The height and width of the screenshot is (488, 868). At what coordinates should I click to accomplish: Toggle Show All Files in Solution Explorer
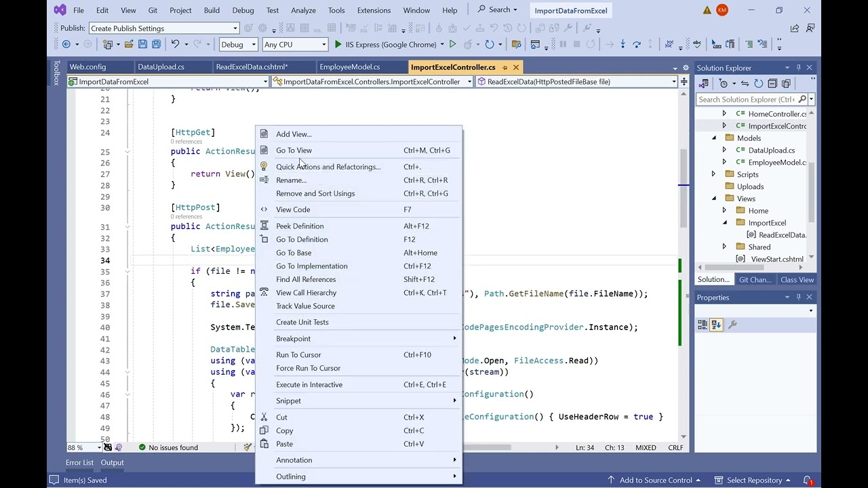(786, 83)
